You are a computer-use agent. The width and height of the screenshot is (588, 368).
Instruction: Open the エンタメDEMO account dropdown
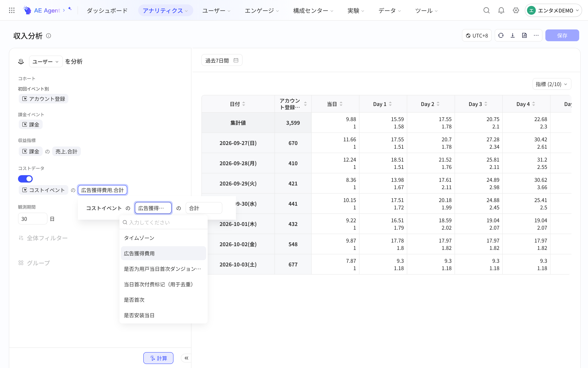(553, 10)
